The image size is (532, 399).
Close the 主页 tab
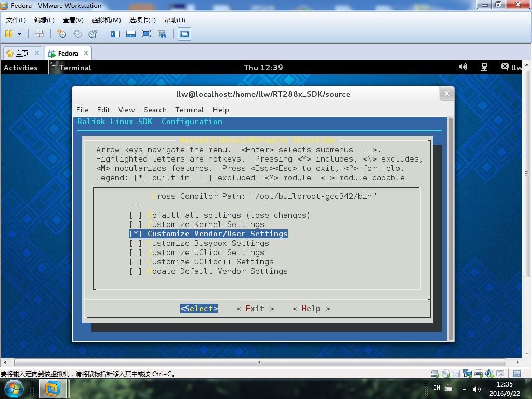pos(37,54)
